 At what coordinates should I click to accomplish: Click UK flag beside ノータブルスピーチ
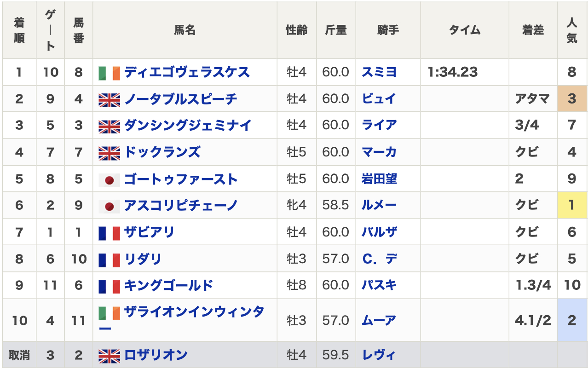[110, 100]
